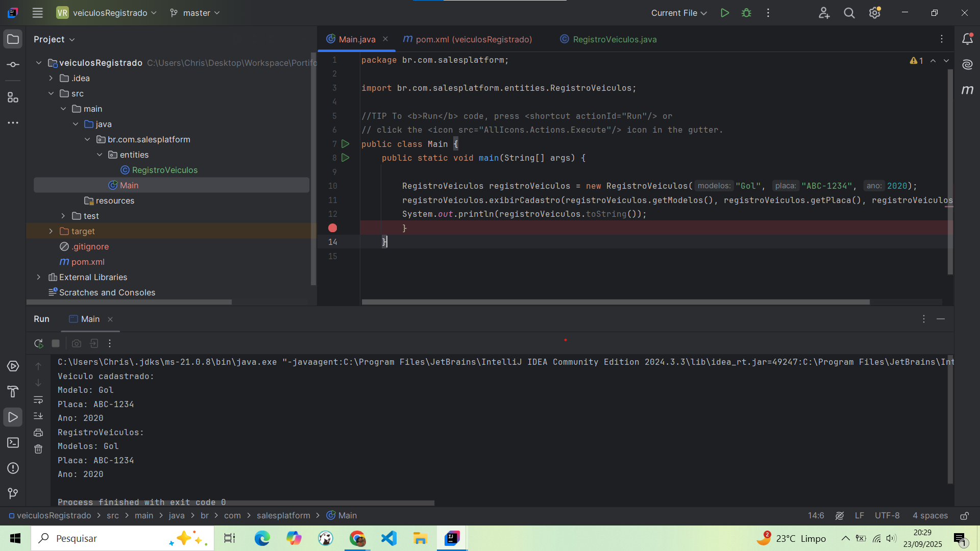Open the Project tool window folder icon
The height and width of the screenshot is (551, 980).
coord(13,39)
